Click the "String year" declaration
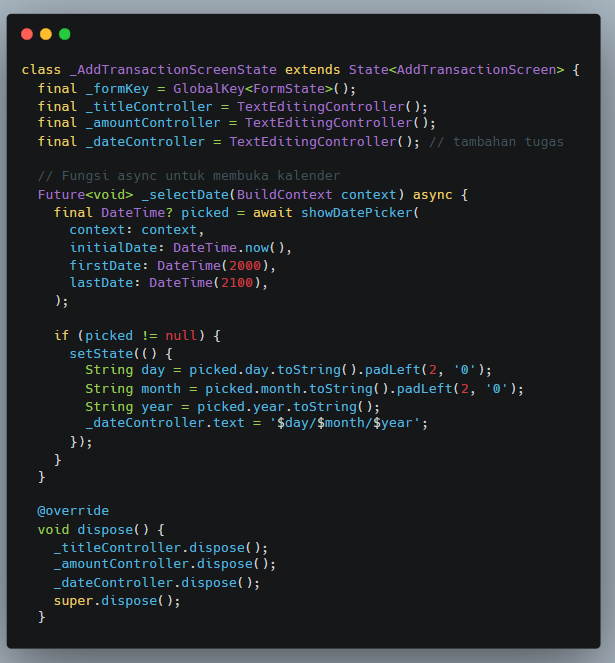The width and height of the screenshot is (615, 663). pos(129,407)
